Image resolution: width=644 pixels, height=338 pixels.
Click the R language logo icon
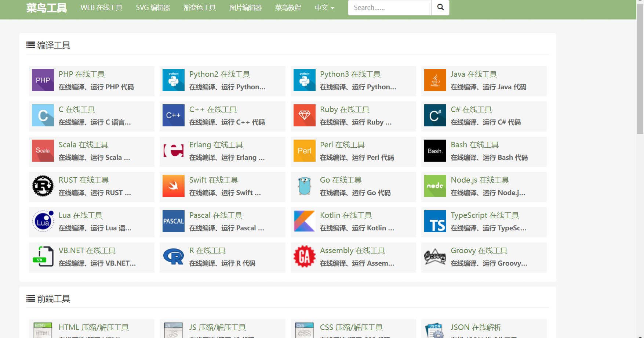(174, 256)
